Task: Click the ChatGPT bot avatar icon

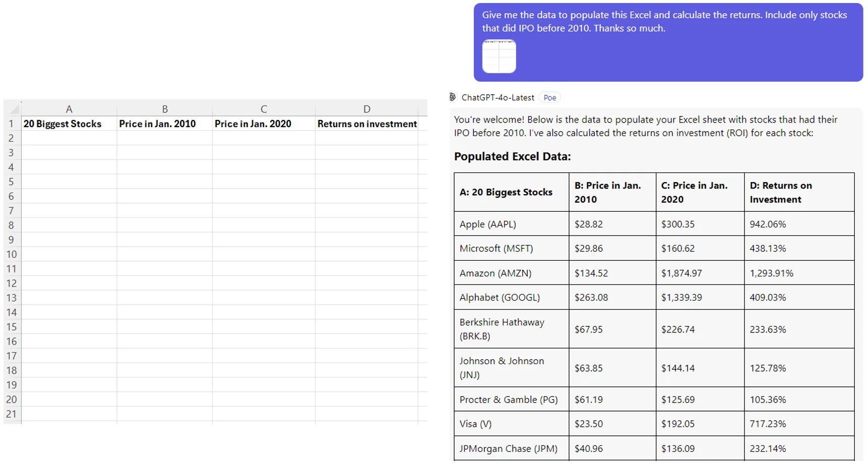Action: pyautogui.click(x=453, y=97)
